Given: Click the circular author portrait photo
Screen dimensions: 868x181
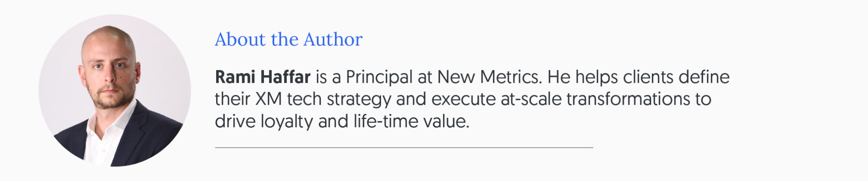Looking at the screenshot, I should click(115, 90).
